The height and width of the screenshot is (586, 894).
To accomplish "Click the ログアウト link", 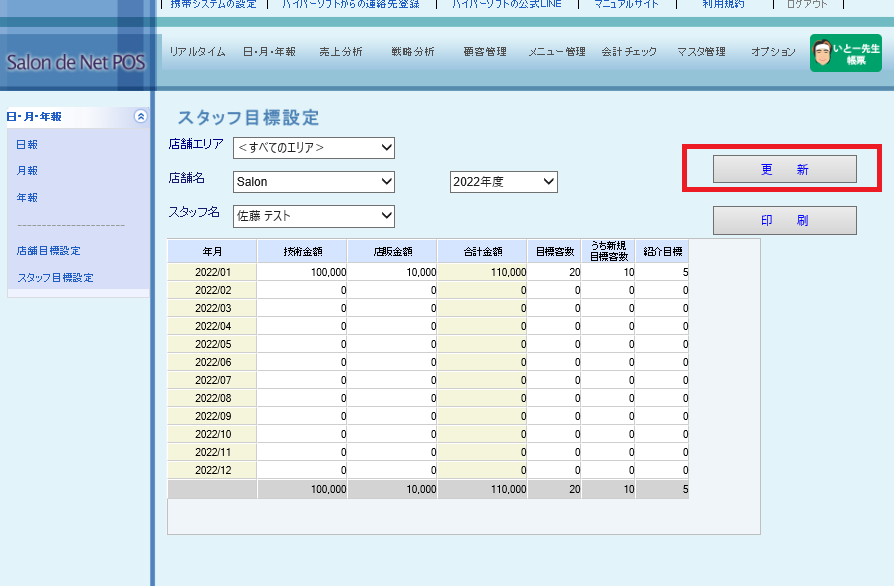I will tap(807, 5).
